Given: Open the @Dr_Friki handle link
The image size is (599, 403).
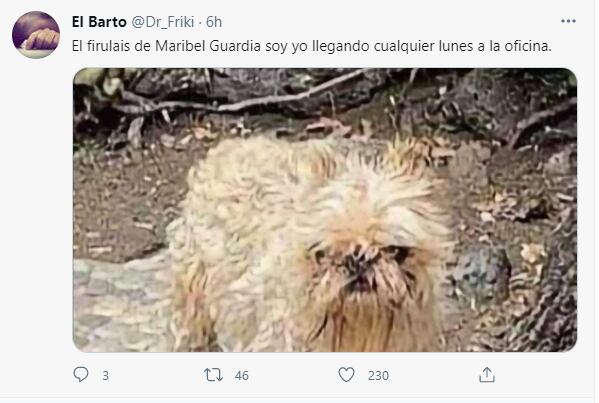Looking at the screenshot, I should click(x=163, y=22).
